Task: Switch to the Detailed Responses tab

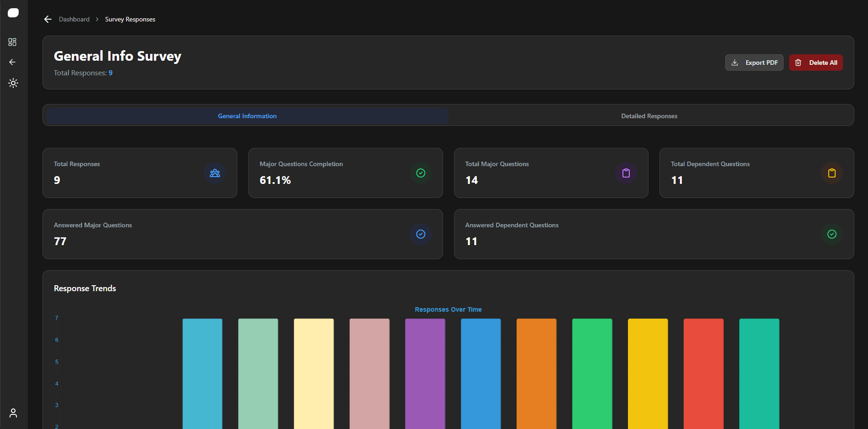Action: pos(649,115)
